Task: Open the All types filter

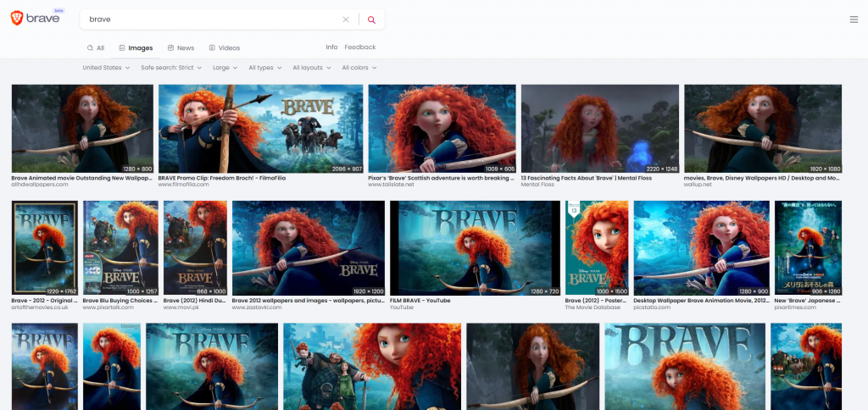Action: (x=265, y=68)
